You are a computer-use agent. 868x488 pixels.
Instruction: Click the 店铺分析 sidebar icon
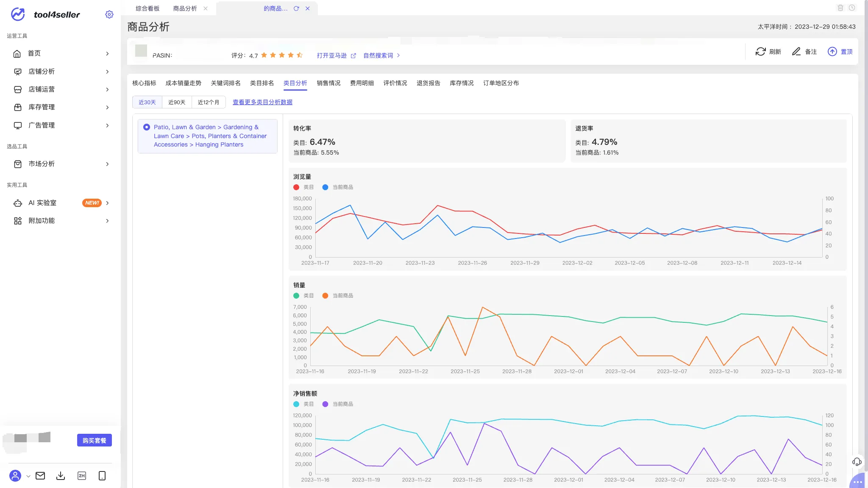tap(17, 72)
